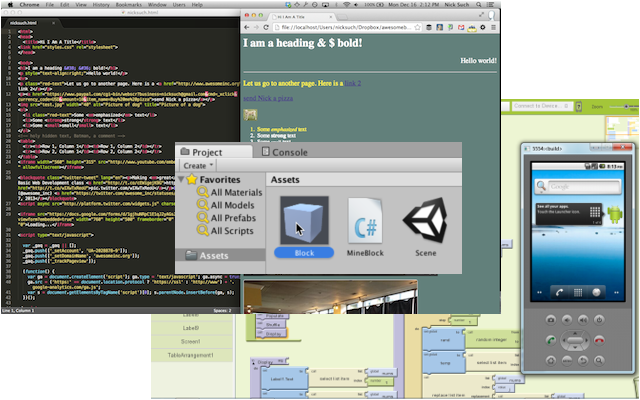The width and height of the screenshot is (640, 400).
Task: Adjust the Zoom slider in App Inventor
Action: [624, 107]
